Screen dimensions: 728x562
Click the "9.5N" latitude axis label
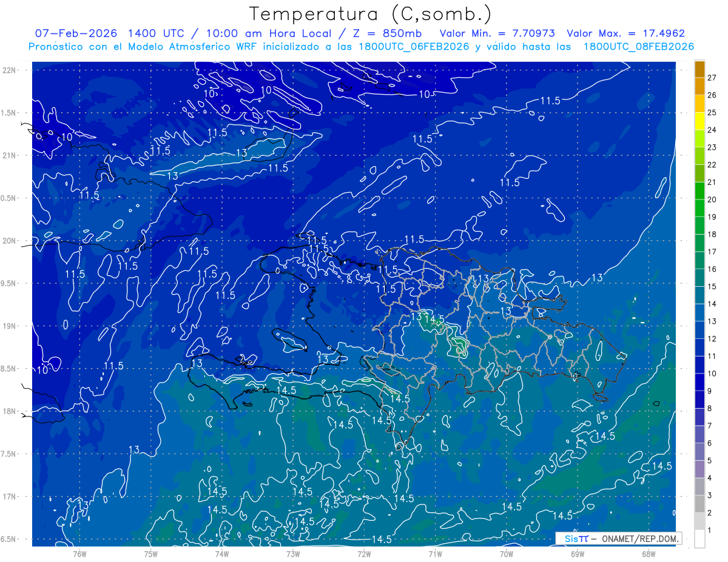[x=8, y=283]
